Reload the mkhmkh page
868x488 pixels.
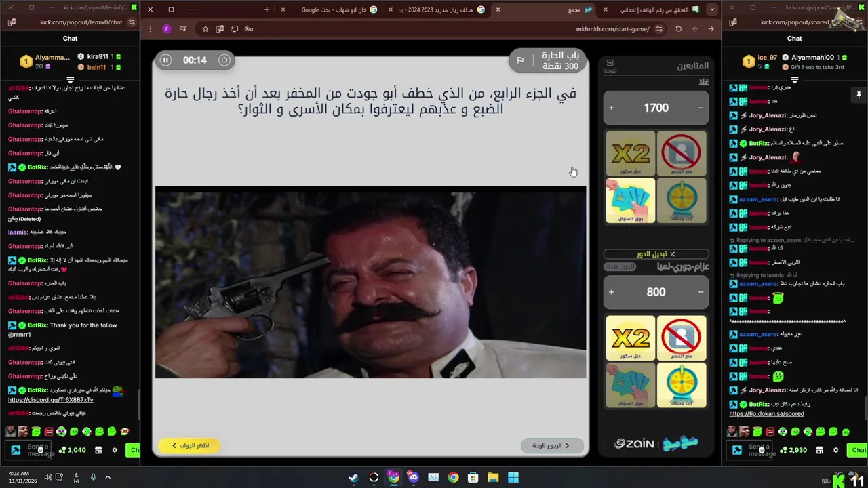click(678, 29)
